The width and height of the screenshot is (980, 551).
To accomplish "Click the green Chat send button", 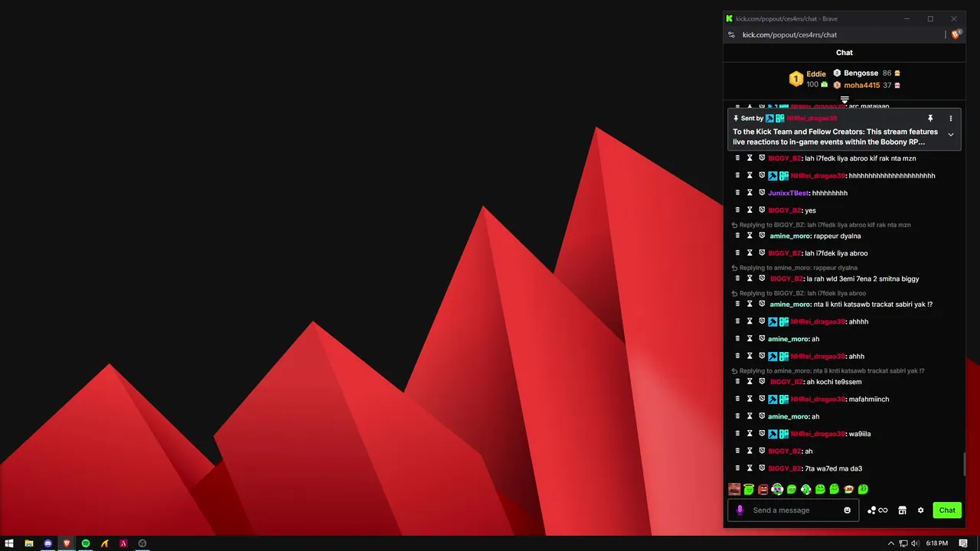I will click(947, 510).
